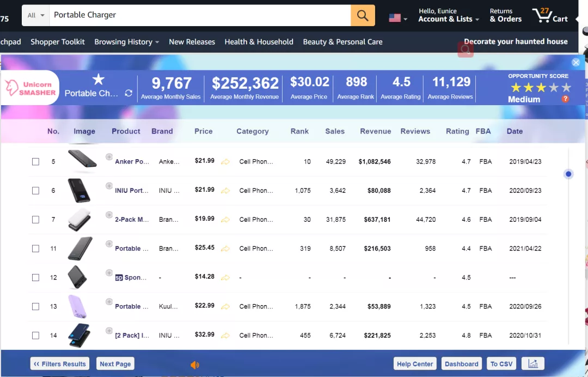The width and height of the screenshot is (588, 377).
Task: Sort the table by Revenue column
Action: 375,131
